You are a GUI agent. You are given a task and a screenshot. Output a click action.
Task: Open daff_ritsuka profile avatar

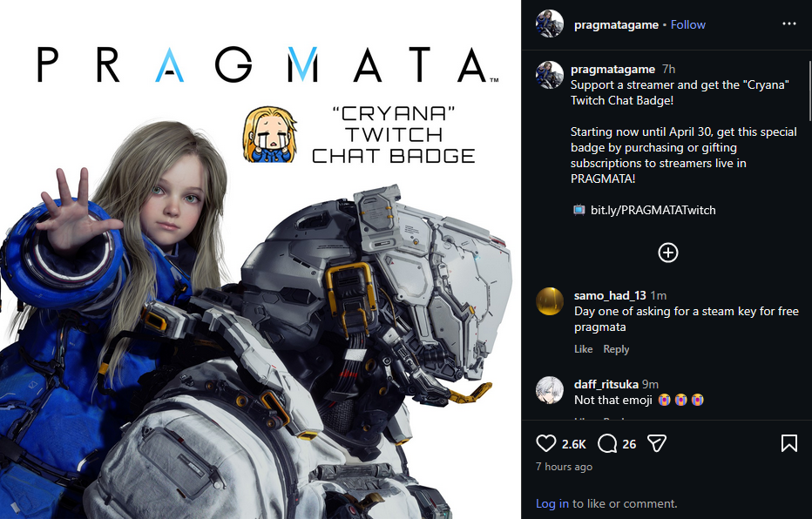[550, 390]
